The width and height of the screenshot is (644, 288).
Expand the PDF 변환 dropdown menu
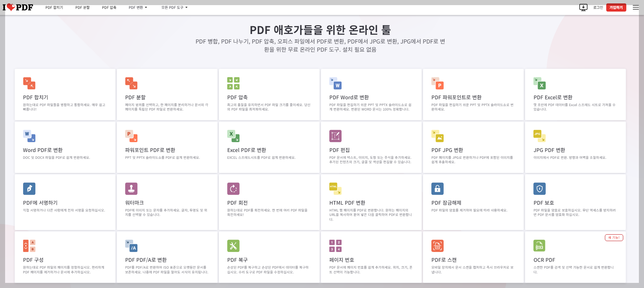[x=138, y=7]
